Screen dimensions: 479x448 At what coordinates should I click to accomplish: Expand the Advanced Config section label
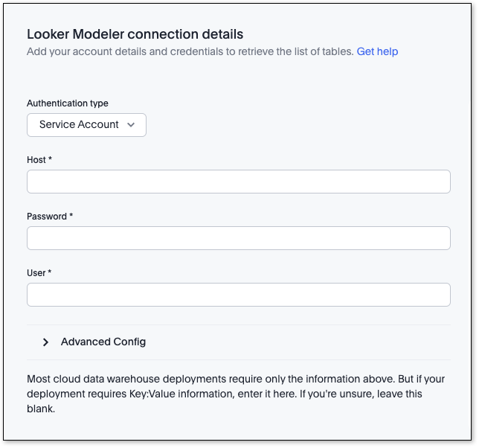[x=103, y=342]
